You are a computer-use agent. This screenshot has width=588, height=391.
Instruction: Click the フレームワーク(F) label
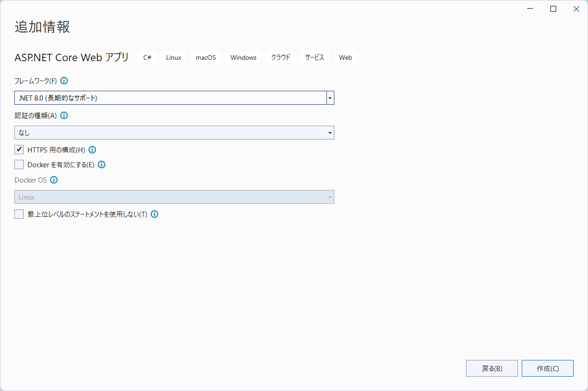[x=36, y=81]
